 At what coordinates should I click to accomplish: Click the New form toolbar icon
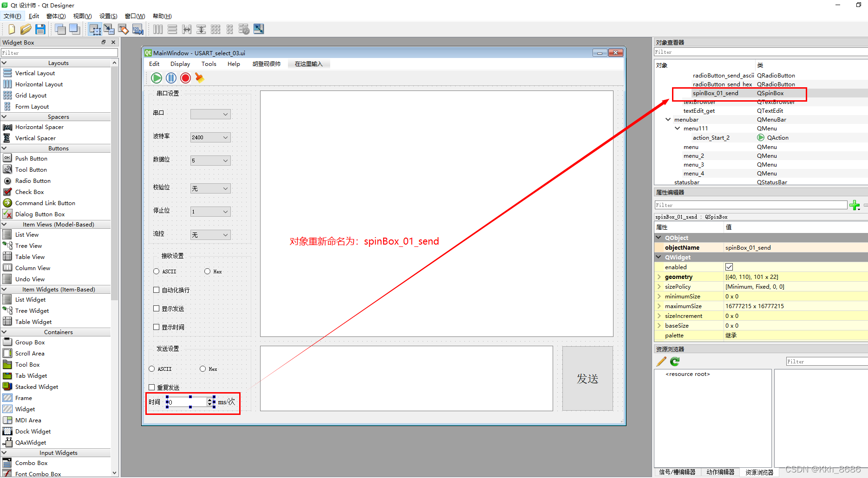12,29
